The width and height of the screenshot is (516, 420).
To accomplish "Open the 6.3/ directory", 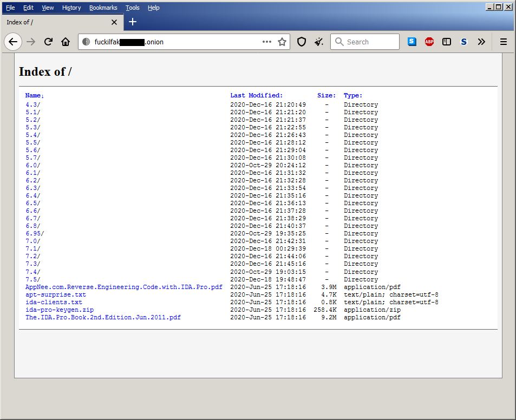I will click(x=33, y=188).
